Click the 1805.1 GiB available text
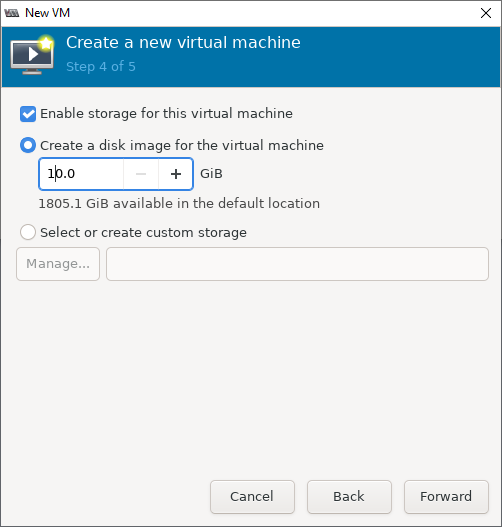 (179, 204)
